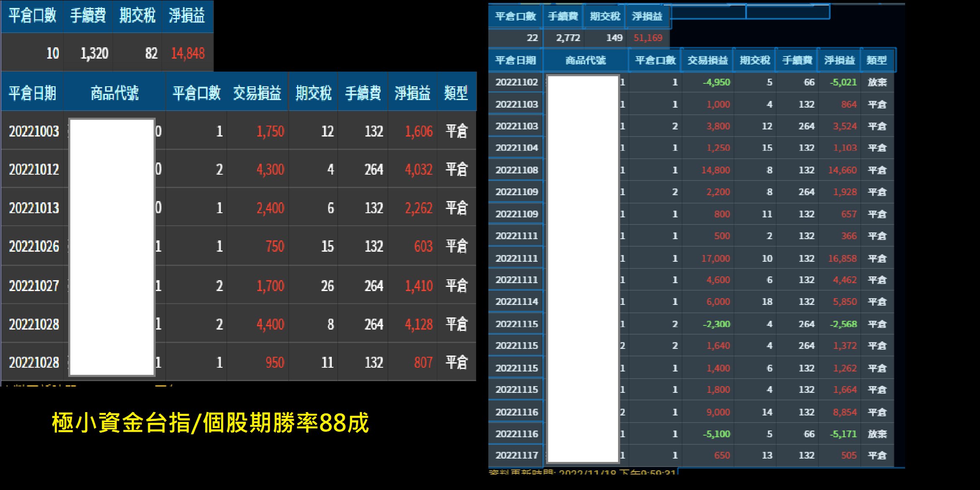Viewport: 980px width, 490px height.
Task: Click the 商品代號 column header in left table
Action: (x=115, y=93)
